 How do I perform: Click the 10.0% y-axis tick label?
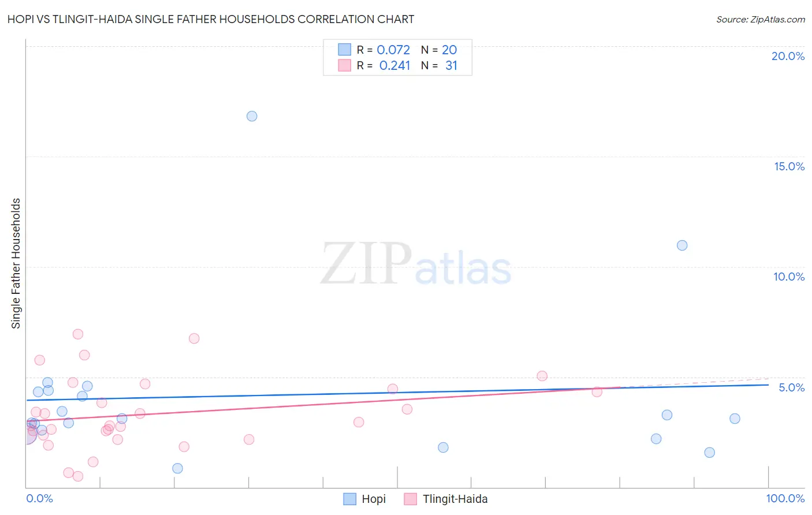pyautogui.click(x=789, y=277)
